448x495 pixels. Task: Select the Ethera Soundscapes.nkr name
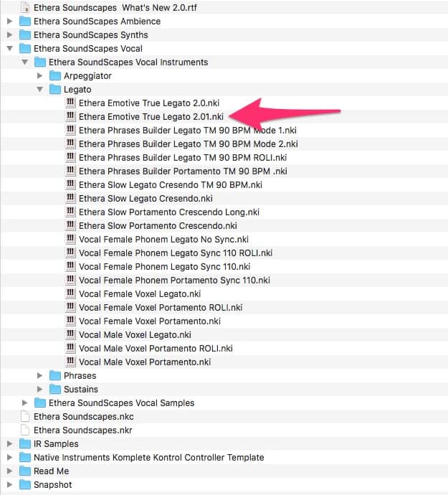(83, 430)
